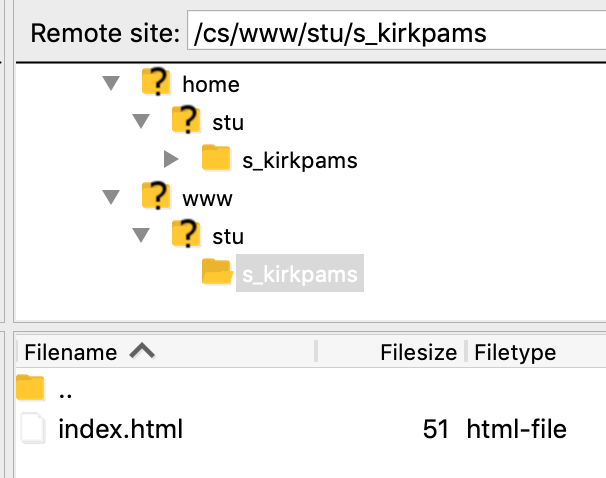Select the www directory label in tree
The width and height of the screenshot is (606, 478).
tap(207, 198)
